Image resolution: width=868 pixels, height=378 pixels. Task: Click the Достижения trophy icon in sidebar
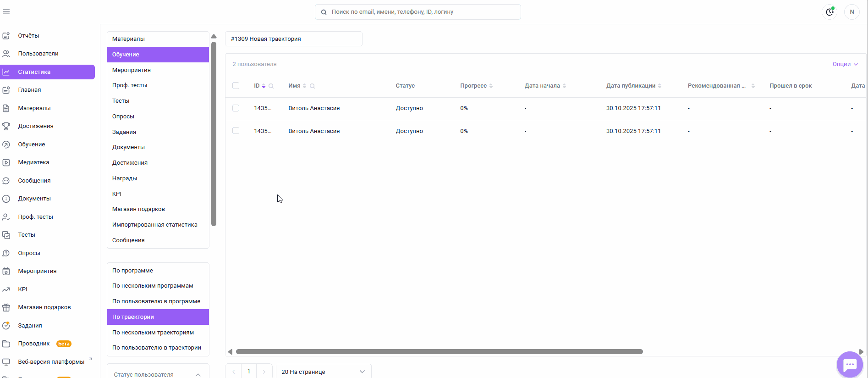(x=6, y=126)
